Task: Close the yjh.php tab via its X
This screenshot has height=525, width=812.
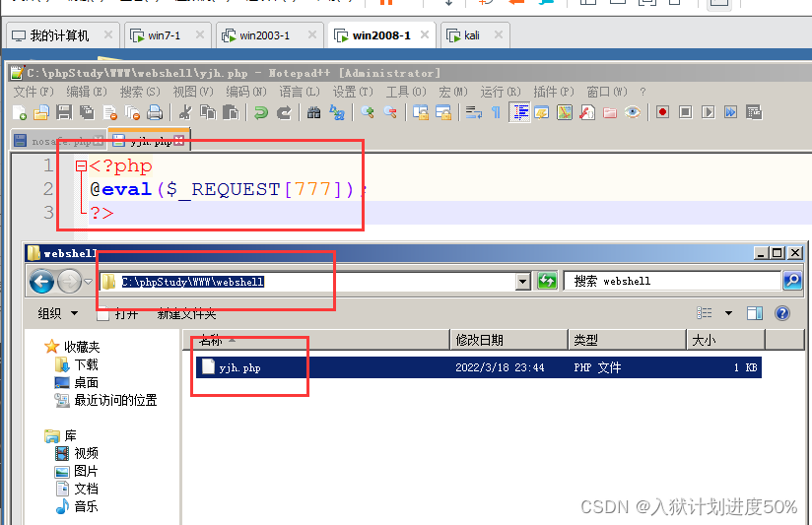Action: [179, 140]
